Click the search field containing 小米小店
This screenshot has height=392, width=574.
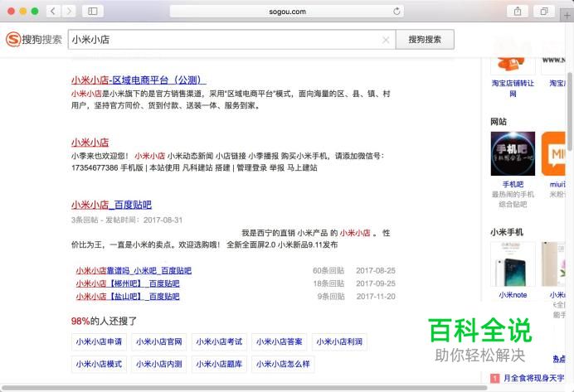point(231,40)
